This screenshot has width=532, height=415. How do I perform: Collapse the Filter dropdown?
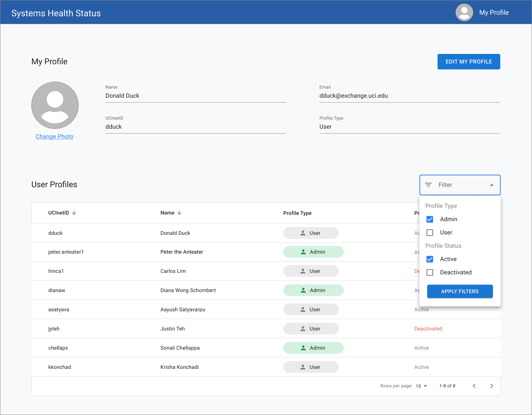coord(491,185)
